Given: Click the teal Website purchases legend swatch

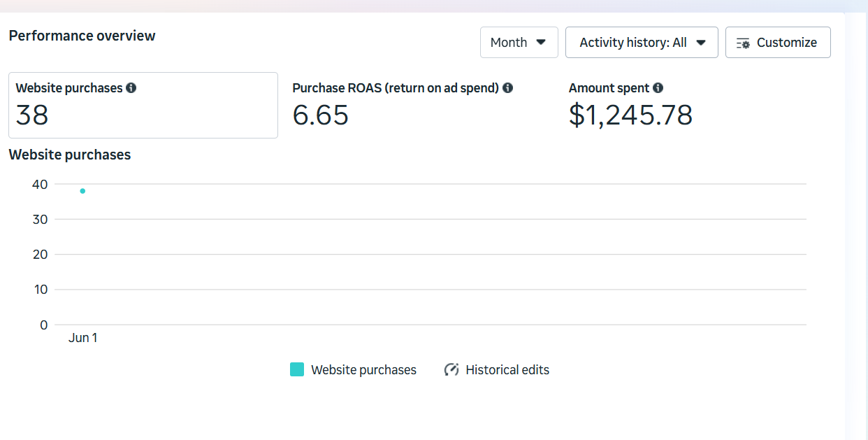Looking at the screenshot, I should click(x=297, y=369).
